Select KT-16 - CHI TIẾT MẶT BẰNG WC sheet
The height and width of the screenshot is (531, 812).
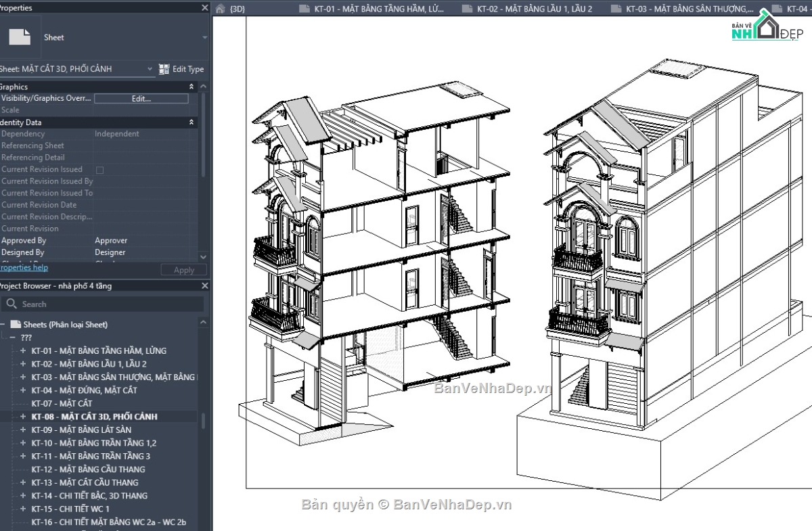click(x=108, y=522)
